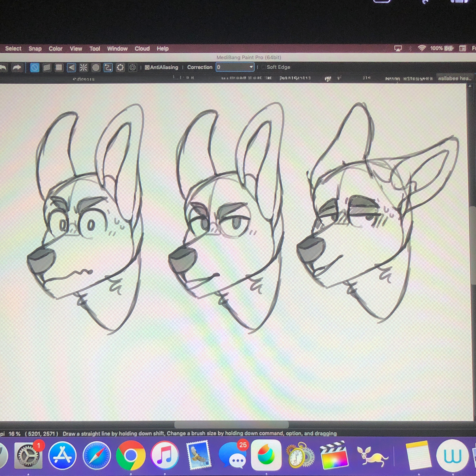The width and height of the screenshot is (476, 476).
Task: Open the Snap menu
Action: click(35, 48)
